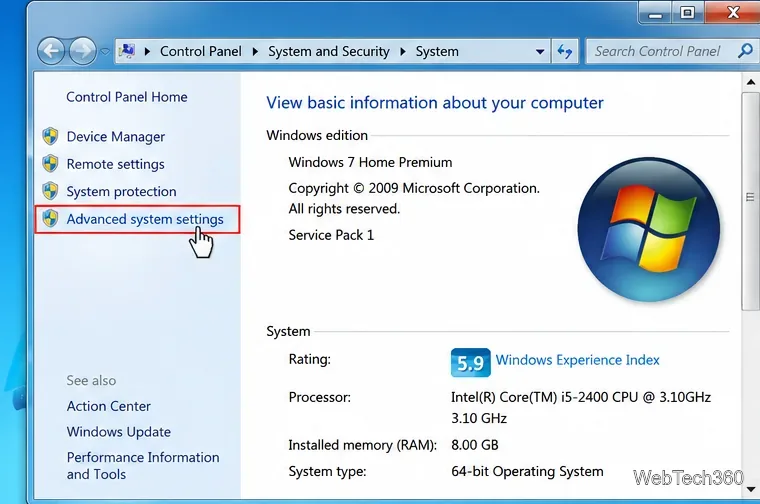The image size is (760, 504).
Task: Select Control Panel in the breadcrumb path
Action: pyautogui.click(x=201, y=51)
